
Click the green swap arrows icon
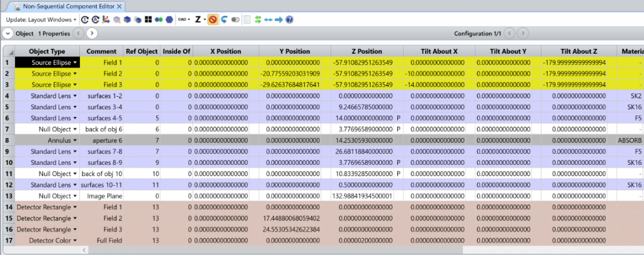258,19
